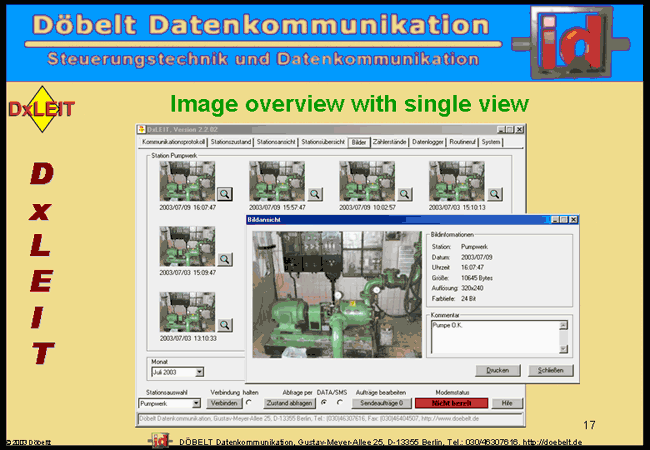Open magnifier for image 2003/07/03 15:09:47
The height and width of the screenshot is (450, 650).
coord(225,259)
